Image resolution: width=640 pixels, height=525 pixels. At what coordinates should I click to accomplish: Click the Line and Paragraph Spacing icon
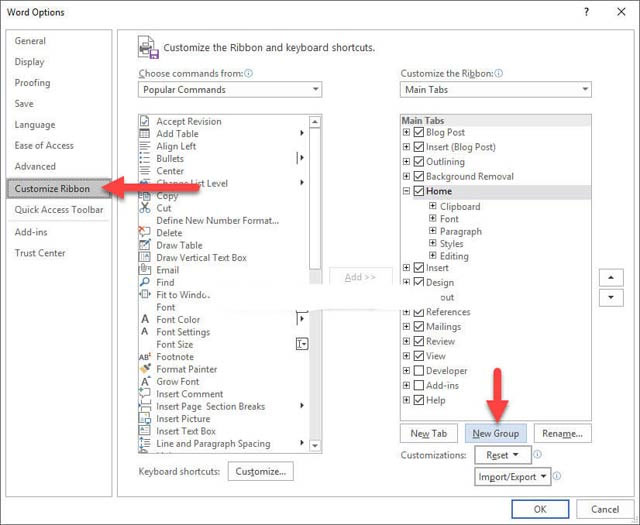(x=144, y=443)
